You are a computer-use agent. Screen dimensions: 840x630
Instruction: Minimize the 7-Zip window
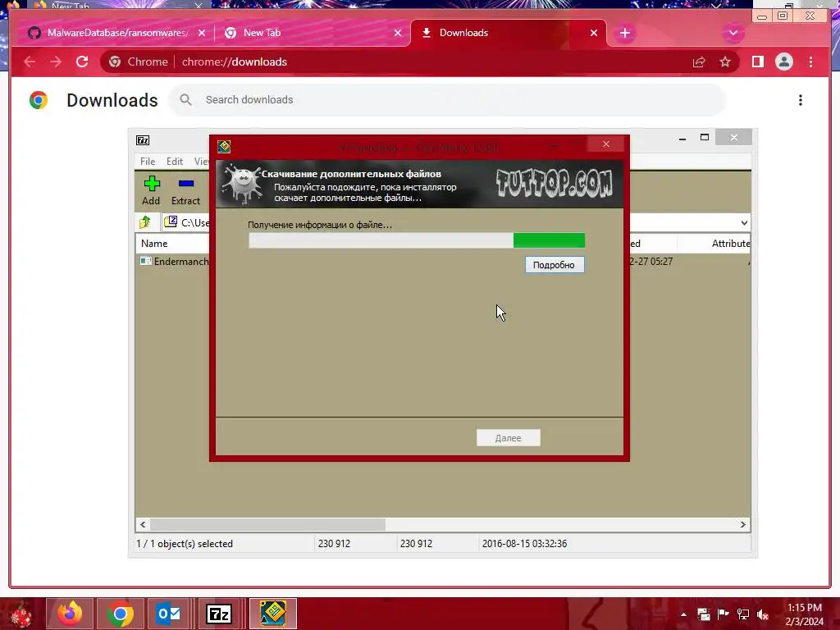click(682, 138)
